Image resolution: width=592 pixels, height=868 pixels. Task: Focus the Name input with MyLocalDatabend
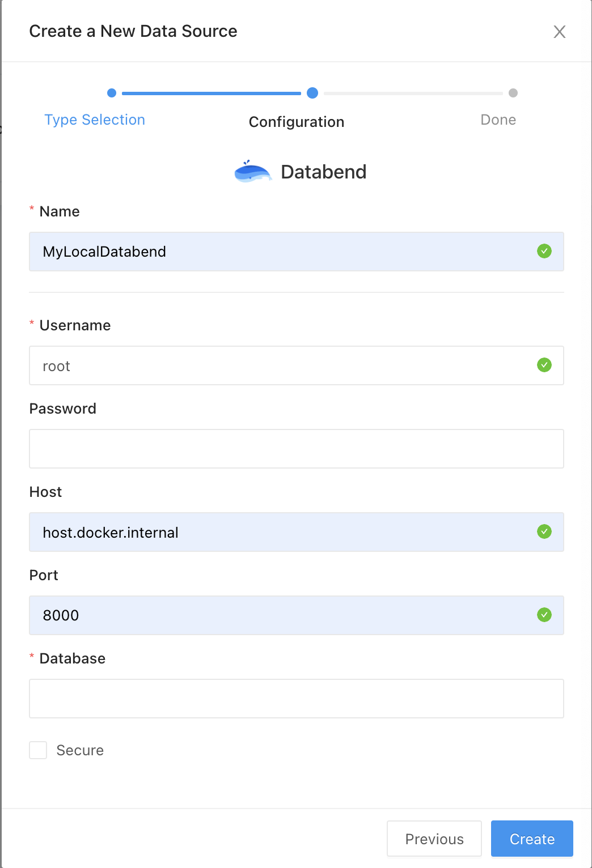284,252
